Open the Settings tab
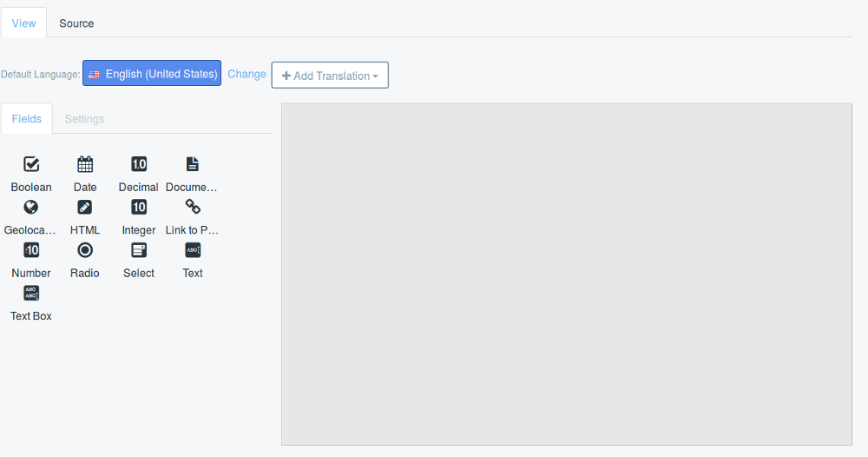 pos(84,118)
